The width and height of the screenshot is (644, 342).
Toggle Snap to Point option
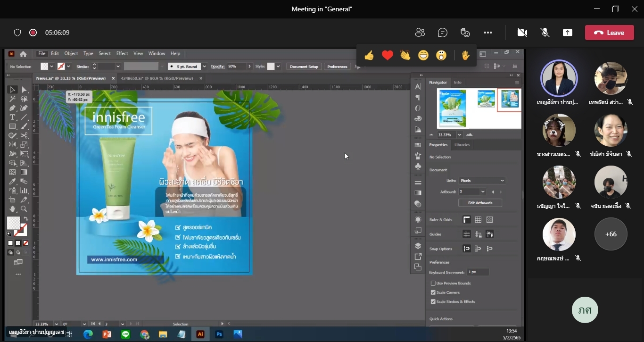pos(467,249)
